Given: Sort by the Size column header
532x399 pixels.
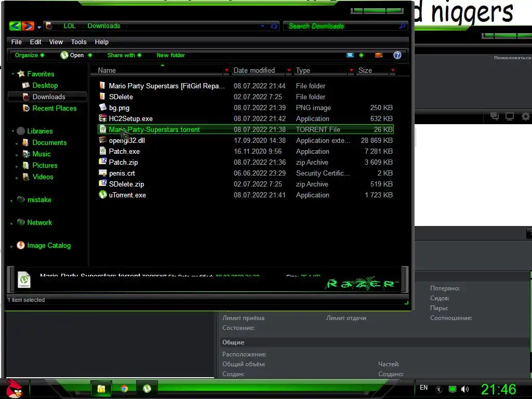Looking at the screenshot, I should 373,70.
